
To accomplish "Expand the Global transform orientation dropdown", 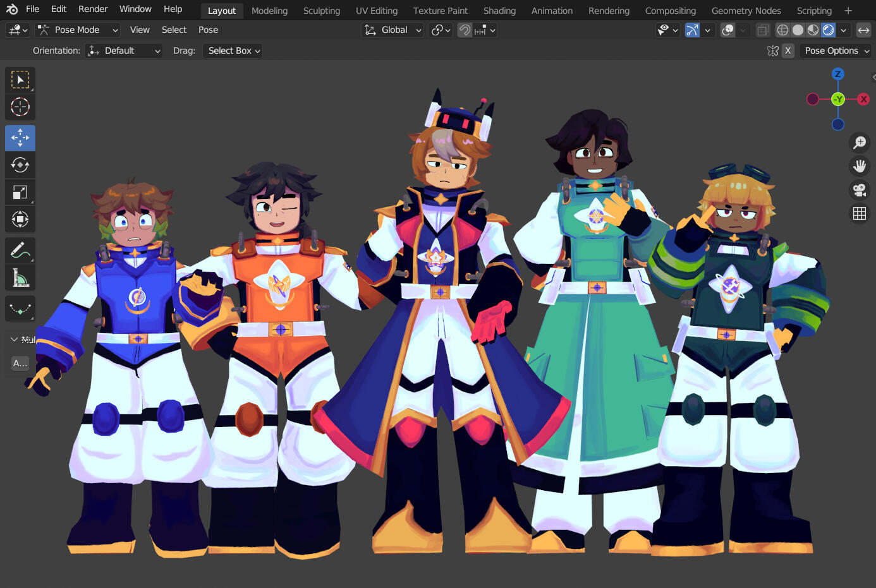I will click(x=392, y=30).
